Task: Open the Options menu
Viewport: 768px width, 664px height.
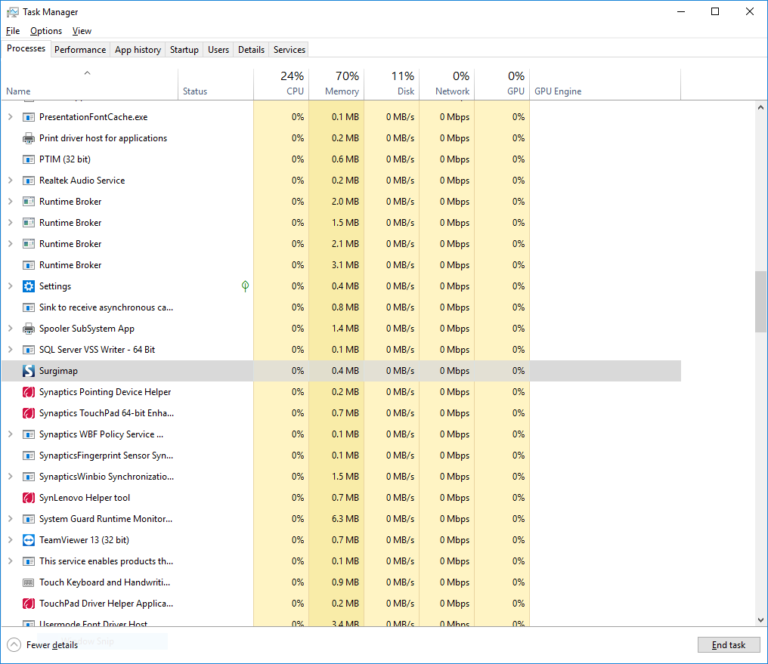Action: click(46, 31)
